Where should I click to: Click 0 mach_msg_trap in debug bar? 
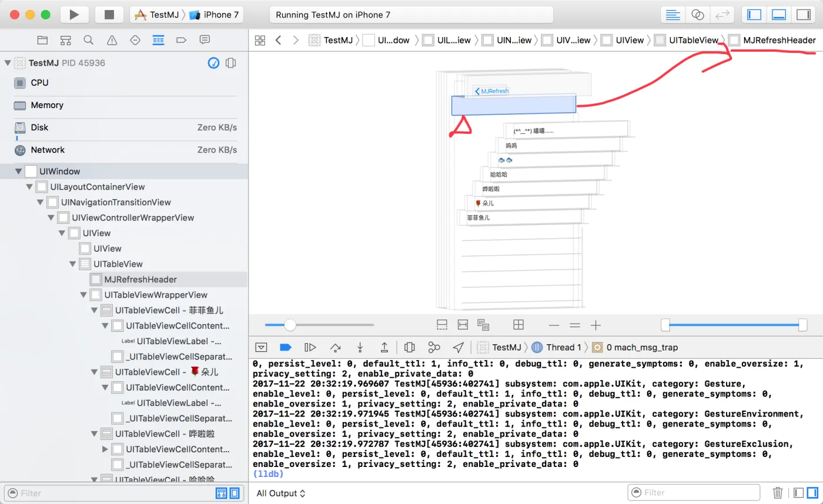click(635, 347)
